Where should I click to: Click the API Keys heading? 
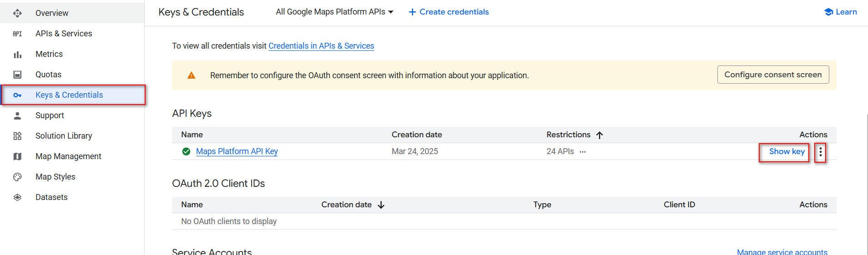(x=192, y=114)
